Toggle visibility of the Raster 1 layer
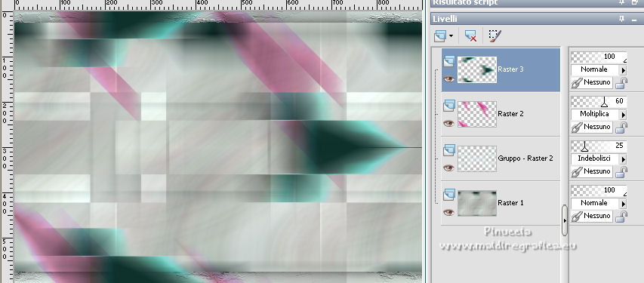644x283 pixels. pyautogui.click(x=449, y=212)
